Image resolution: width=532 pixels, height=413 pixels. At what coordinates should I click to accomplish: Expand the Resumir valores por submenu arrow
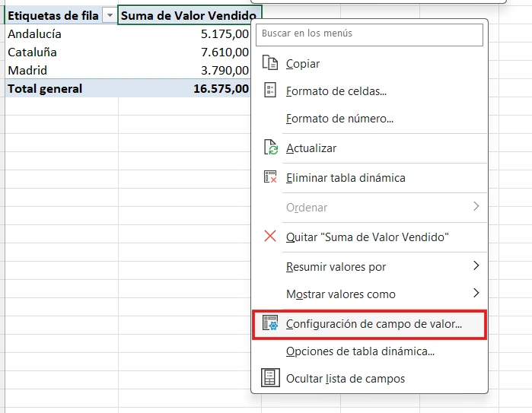click(476, 265)
